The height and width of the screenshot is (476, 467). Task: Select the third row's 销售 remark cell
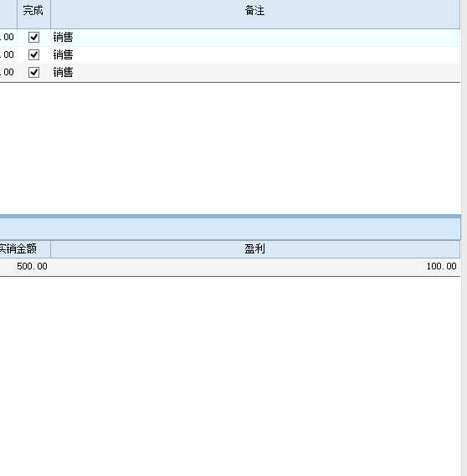(x=255, y=73)
